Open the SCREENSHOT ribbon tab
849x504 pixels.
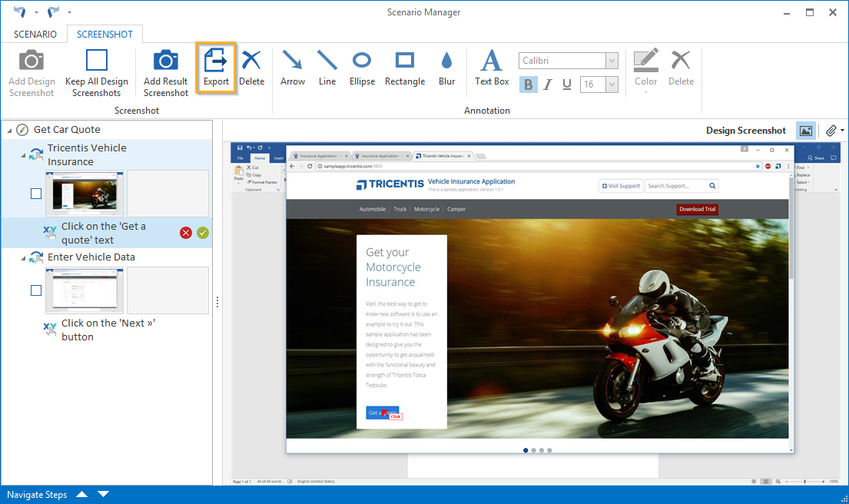point(104,35)
